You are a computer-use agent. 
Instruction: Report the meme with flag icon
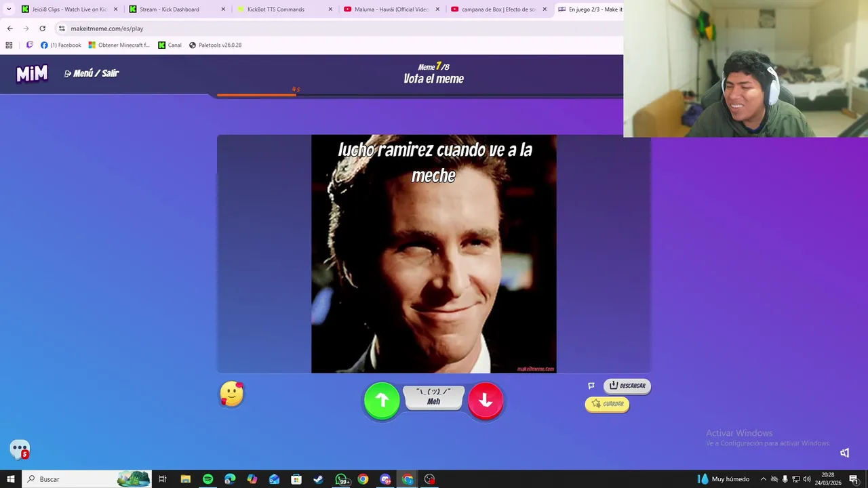(591, 386)
